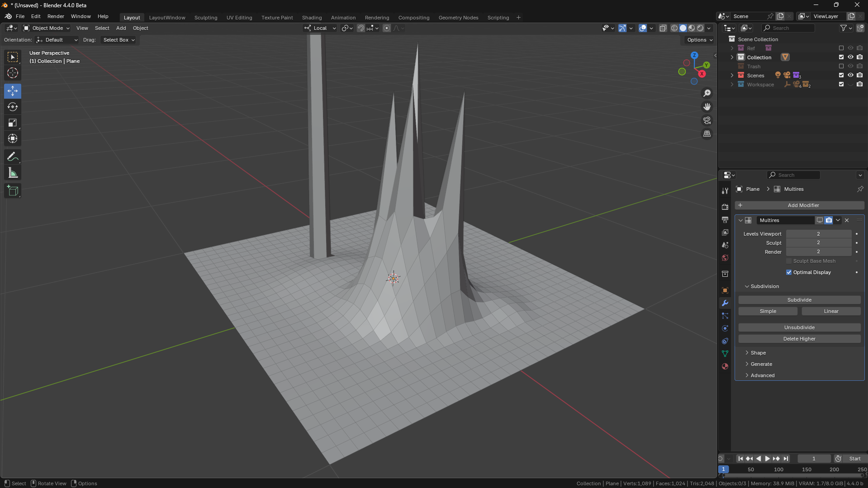This screenshot has width=868, height=488.
Task: Click the pan view hand icon
Action: coord(707,107)
